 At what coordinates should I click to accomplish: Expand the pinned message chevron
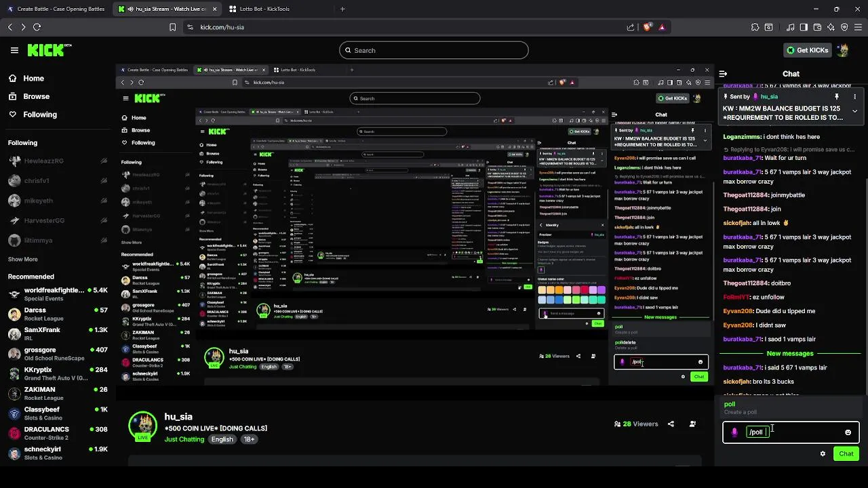[x=854, y=111]
